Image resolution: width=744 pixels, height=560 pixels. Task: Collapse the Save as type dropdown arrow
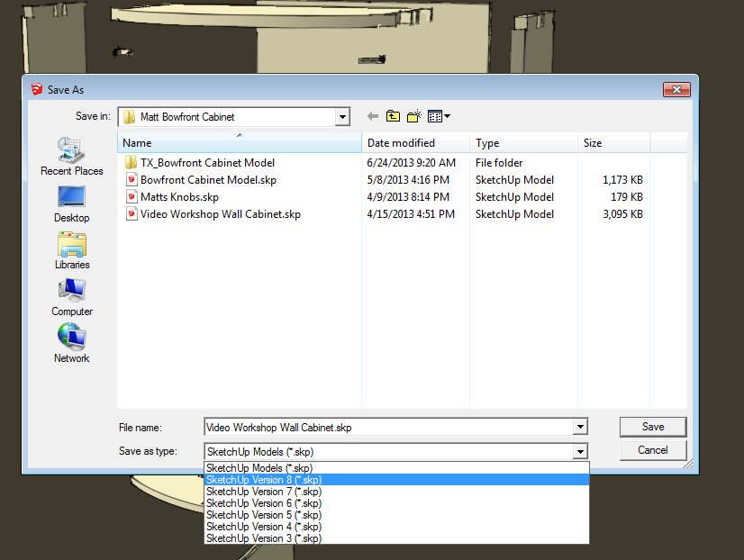point(580,451)
